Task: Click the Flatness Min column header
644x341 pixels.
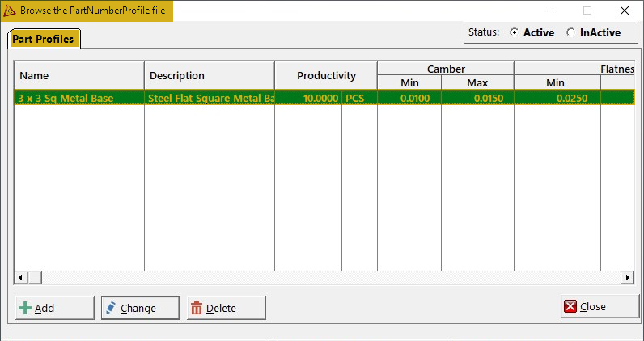Action: (x=557, y=82)
